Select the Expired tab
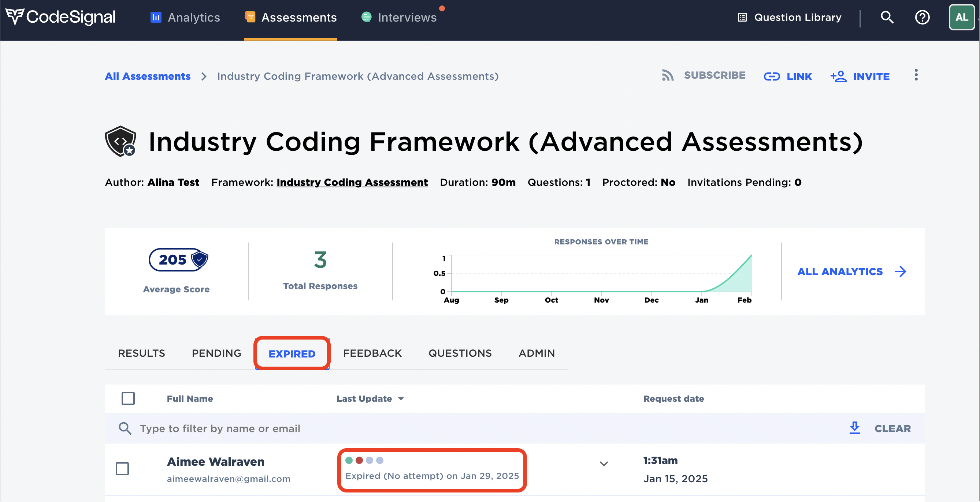 pos(292,354)
